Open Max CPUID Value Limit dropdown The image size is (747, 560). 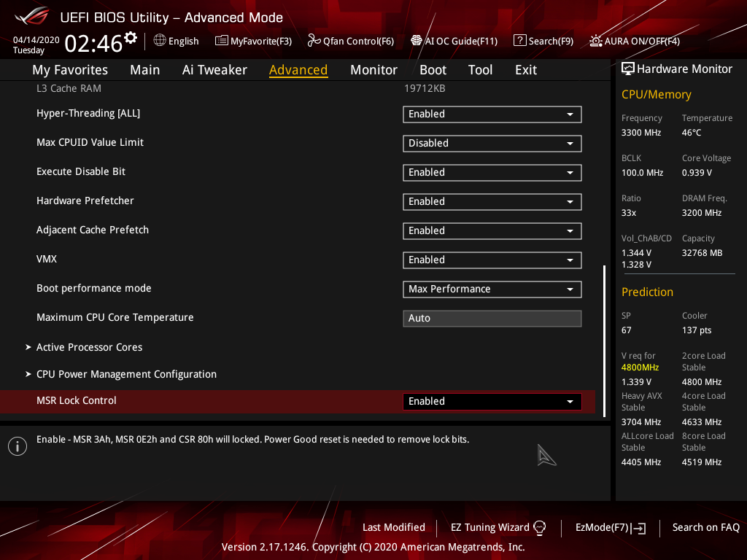coord(492,144)
